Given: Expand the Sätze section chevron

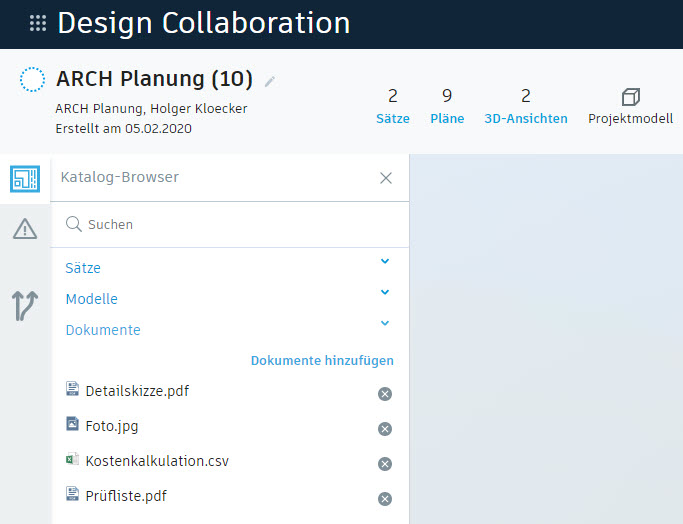Looking at the screenshot, I should tap(385, 262).
